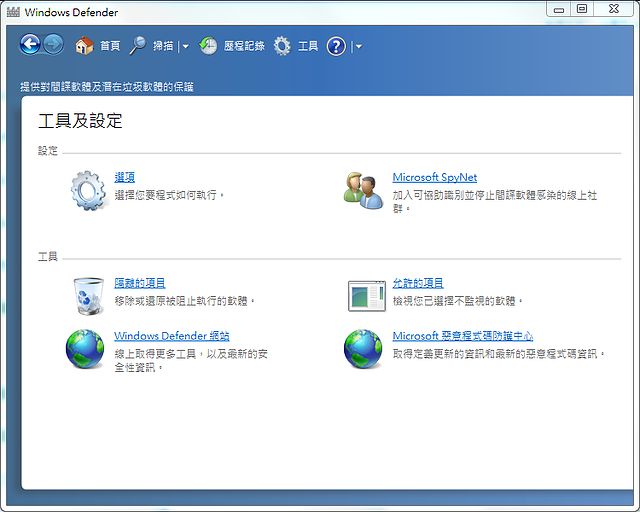
Task: Click the History clock icon
Action: [208, 46]
